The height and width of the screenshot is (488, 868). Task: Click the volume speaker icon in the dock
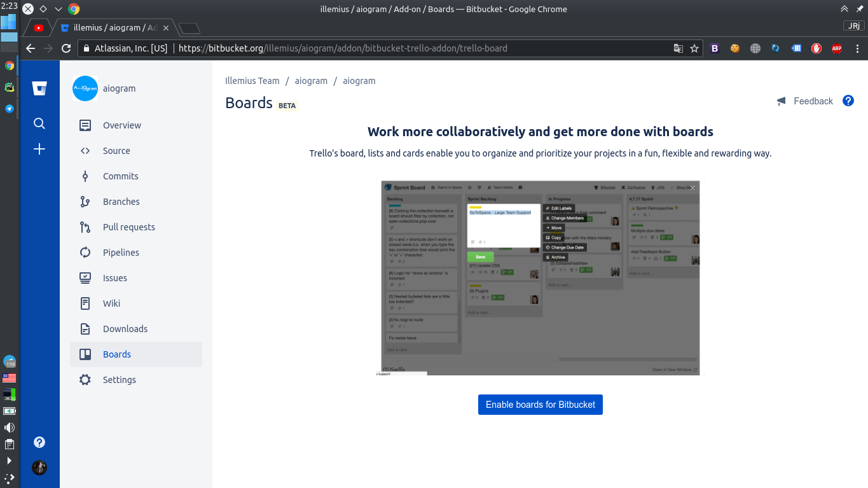9,428
